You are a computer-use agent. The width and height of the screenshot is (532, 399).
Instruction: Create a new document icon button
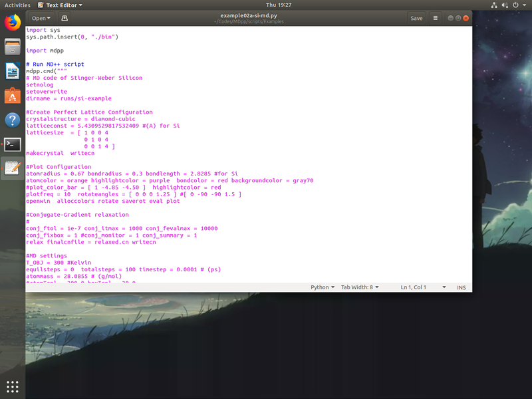pyautogui.click(x=65, y=19)
